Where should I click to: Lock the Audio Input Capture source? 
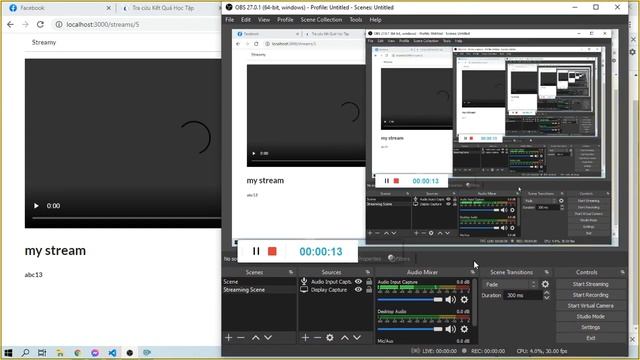(x=369, y=282)
